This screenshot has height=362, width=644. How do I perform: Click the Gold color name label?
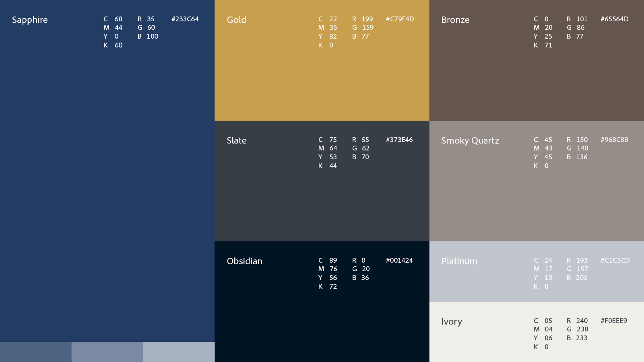point(236,20)
